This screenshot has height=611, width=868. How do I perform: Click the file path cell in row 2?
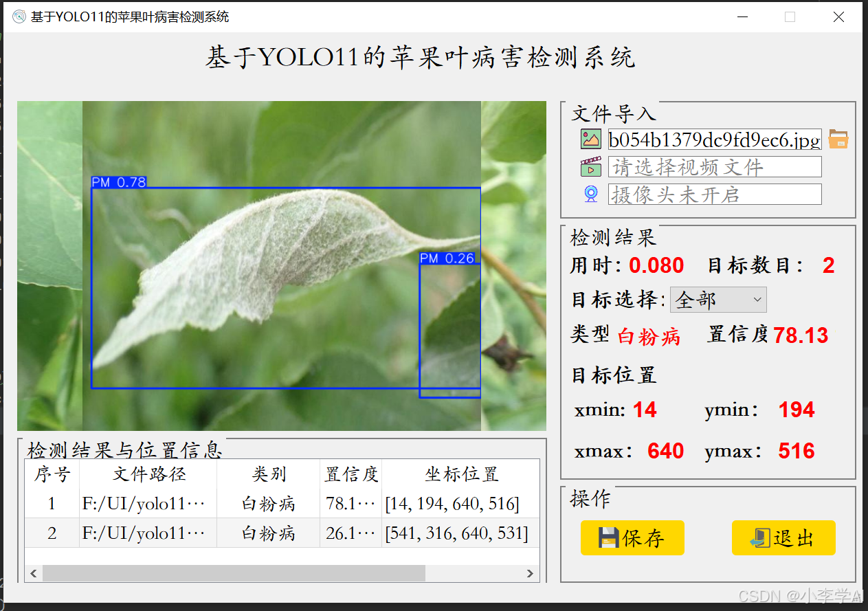[148, 533]
